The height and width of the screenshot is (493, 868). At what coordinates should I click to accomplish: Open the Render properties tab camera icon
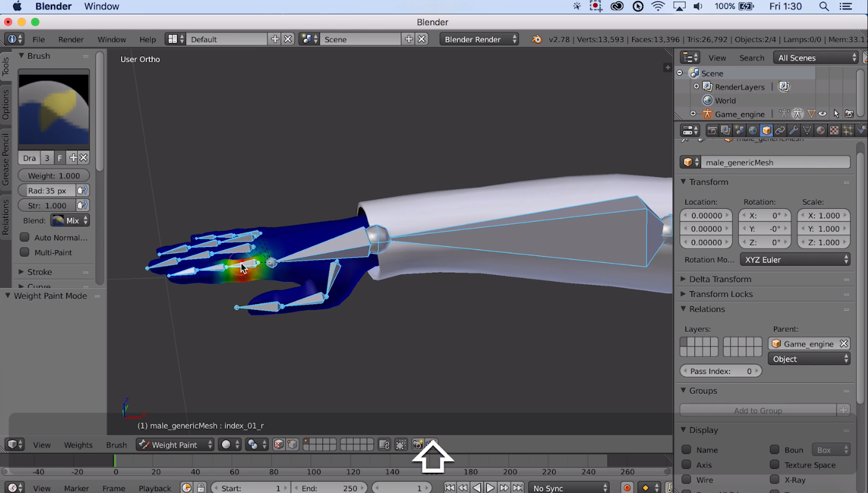click(x=712, y=130)
